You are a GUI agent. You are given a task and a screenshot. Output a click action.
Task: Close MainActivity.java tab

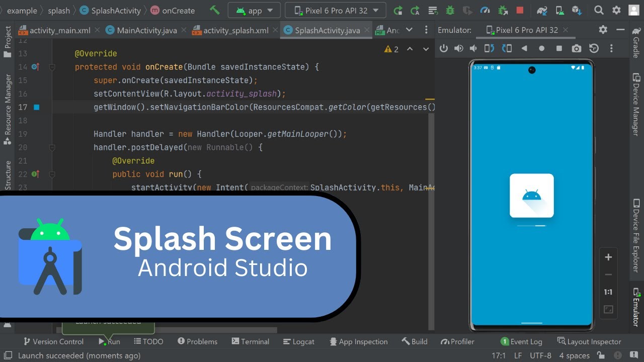(x=183, y=30)
